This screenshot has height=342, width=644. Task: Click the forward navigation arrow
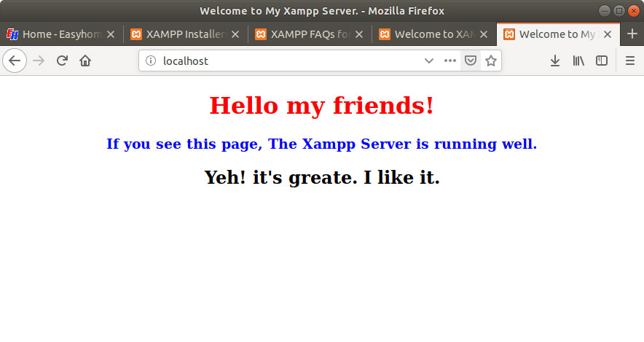39,61
